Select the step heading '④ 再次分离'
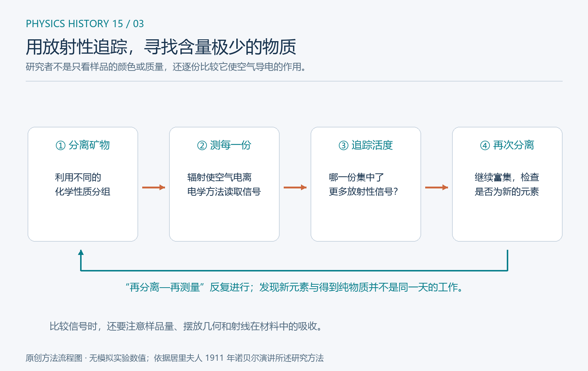Viewport: 588px width, 371px height. (507, 145)
